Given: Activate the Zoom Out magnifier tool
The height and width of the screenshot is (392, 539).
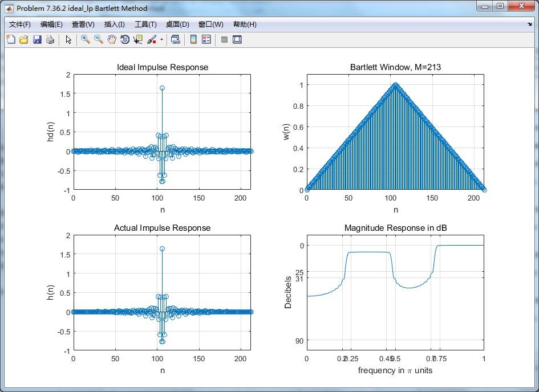Looking at the screenshot, I should point(99,39).
